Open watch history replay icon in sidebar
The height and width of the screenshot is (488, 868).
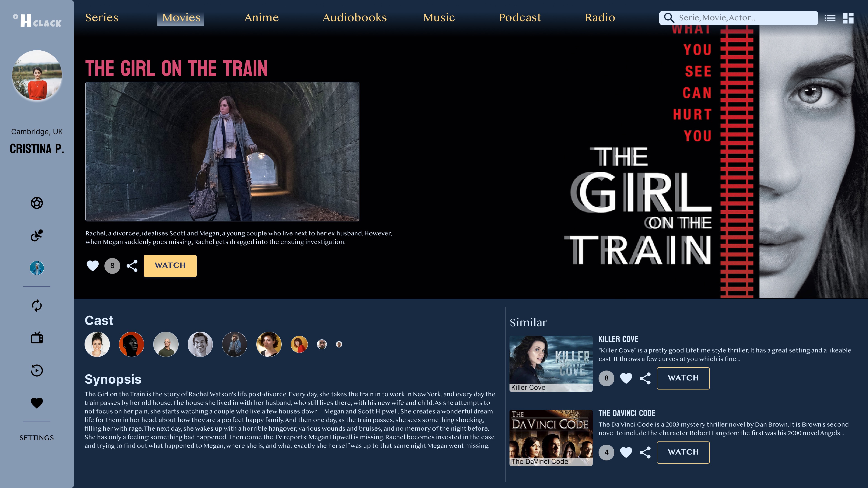(x=37, y=371)
